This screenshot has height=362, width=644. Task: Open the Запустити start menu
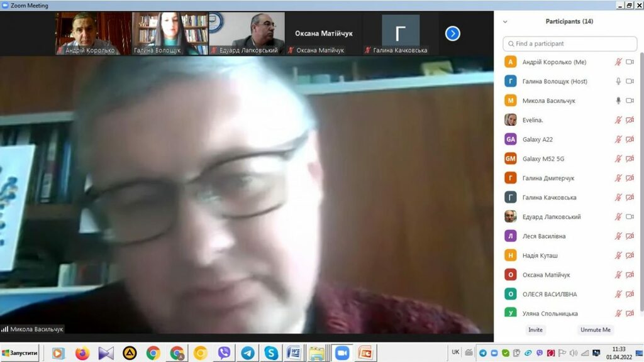tap(20, 353)
